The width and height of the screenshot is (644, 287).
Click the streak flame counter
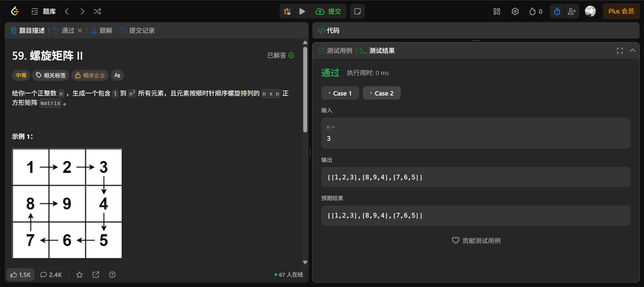click(536, 11)
